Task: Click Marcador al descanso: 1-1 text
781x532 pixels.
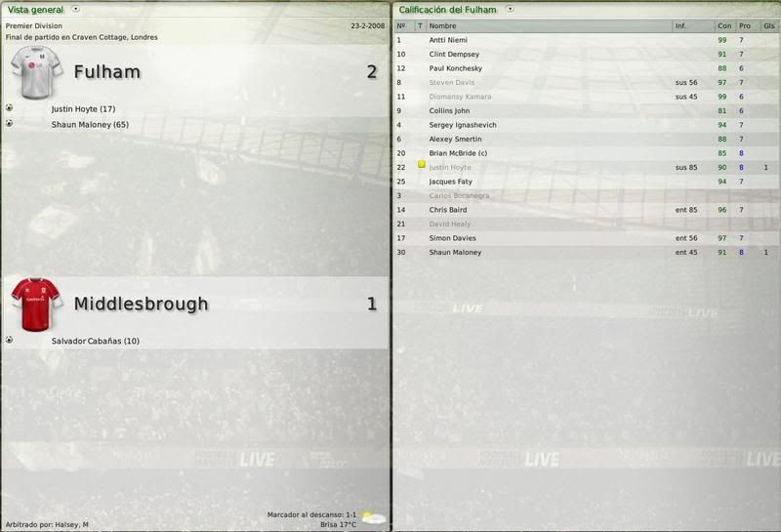Action: click(311, 514)
